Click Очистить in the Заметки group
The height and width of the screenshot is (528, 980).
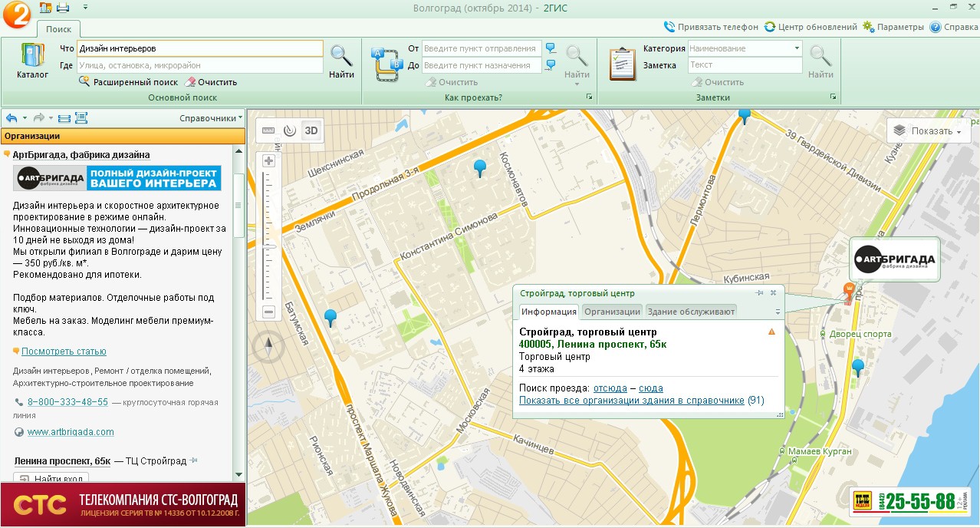[x=718, y=82]
